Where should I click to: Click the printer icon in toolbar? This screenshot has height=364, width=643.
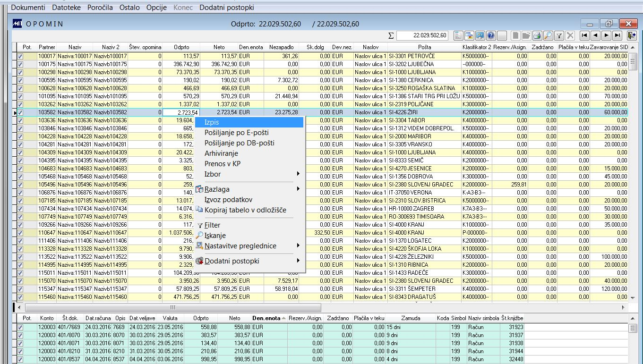pos(537,35)
